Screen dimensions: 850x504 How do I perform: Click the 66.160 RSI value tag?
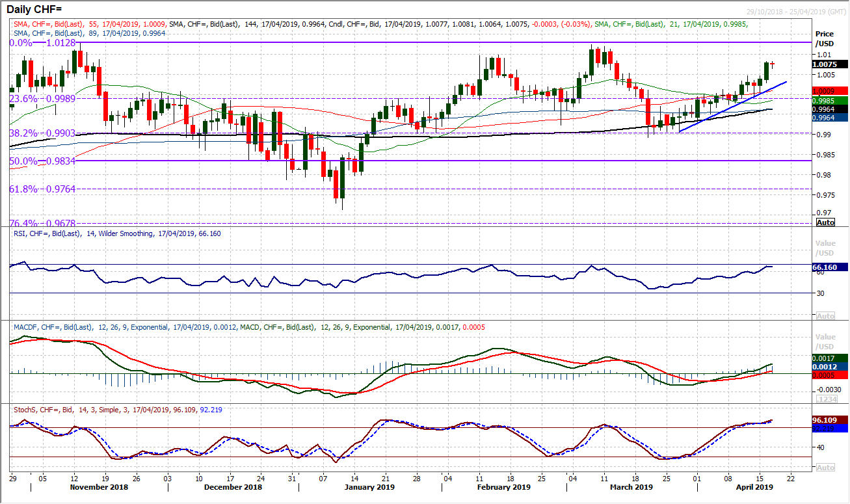click(x=829, y=267)
